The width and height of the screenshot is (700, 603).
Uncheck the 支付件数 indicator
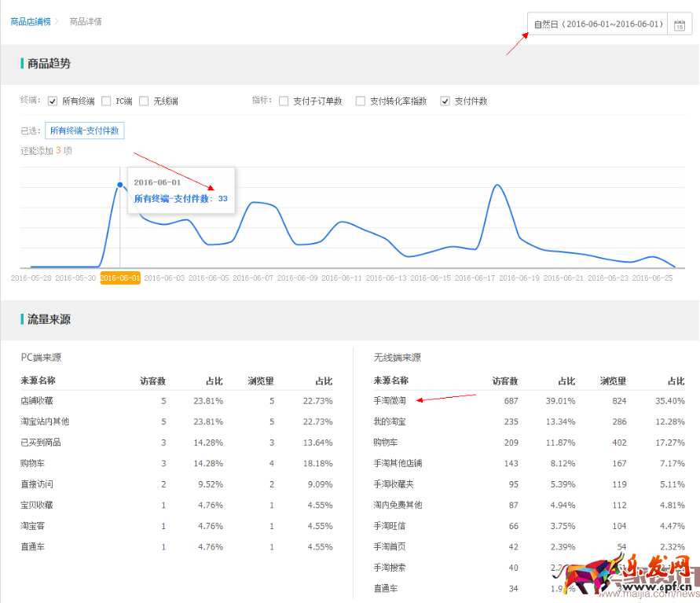point(445,101)
